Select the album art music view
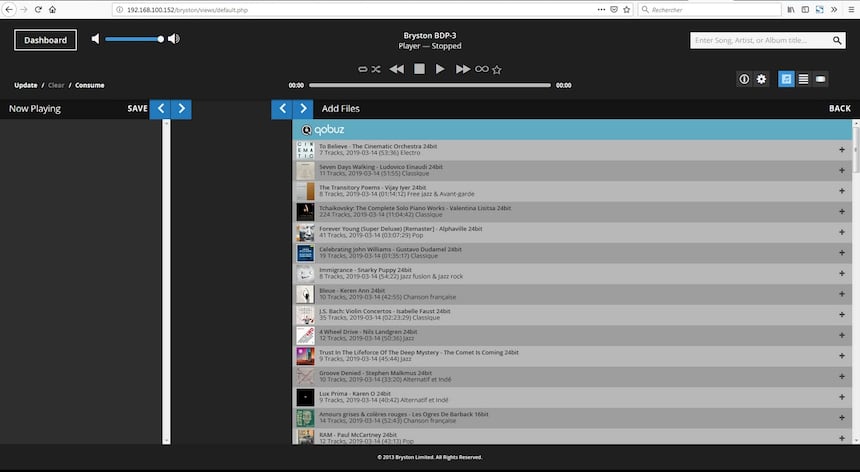 786,79
